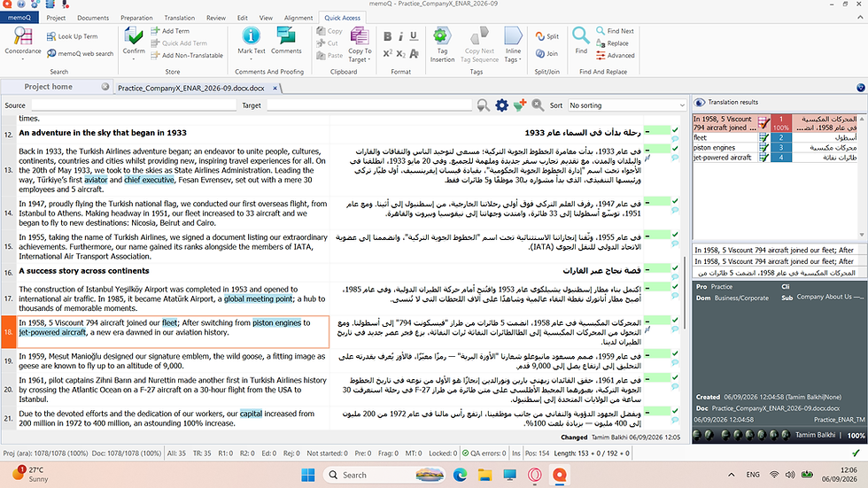
Task: Click the Source filter input field
Action: 134,105
